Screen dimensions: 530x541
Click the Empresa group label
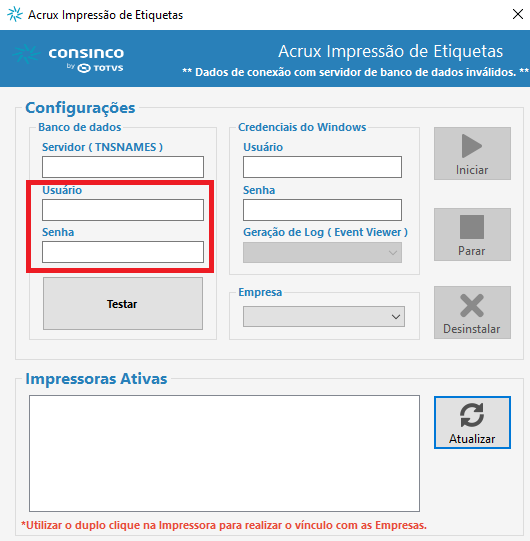(260, 292)
